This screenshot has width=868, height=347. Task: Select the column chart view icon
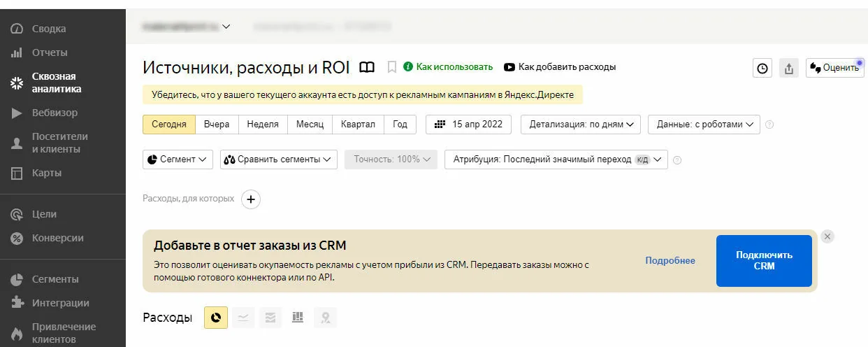point(298,318)
